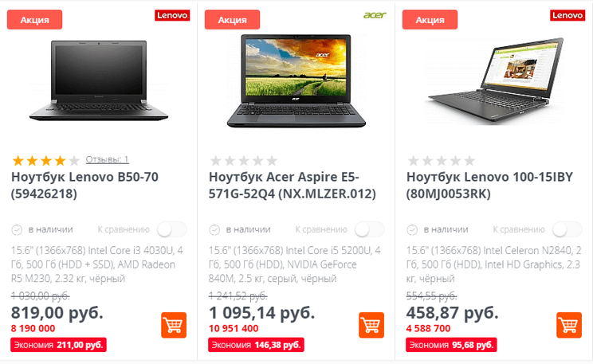Screen dimensions: 593x364
Task: Click Lenovo brand logo on 100-15IBY card
Action: tap(567, 15)
